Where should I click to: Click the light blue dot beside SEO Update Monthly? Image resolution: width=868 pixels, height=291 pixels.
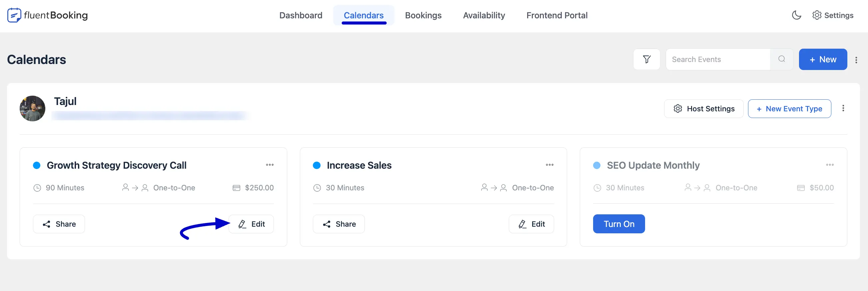coord(596,165)
